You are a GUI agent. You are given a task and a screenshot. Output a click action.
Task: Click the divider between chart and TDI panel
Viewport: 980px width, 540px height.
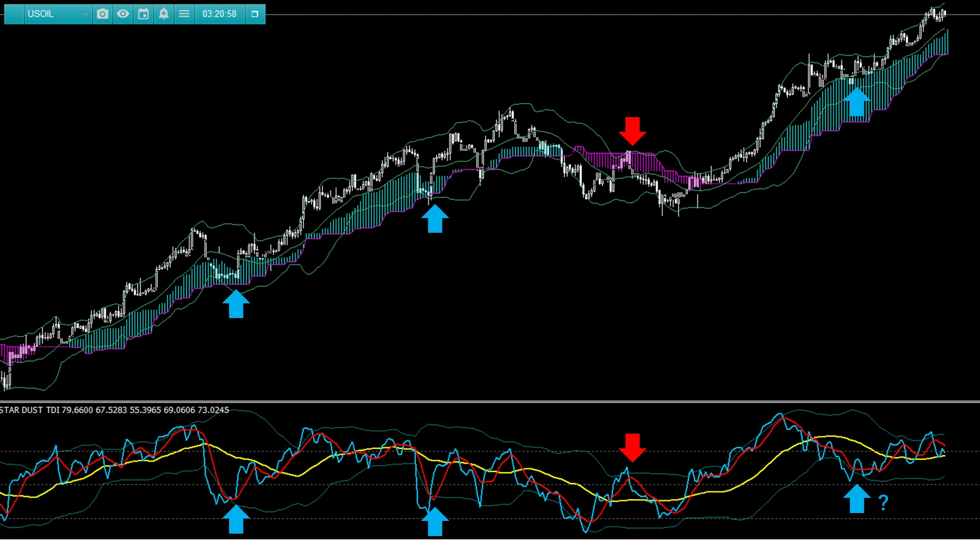490,402
